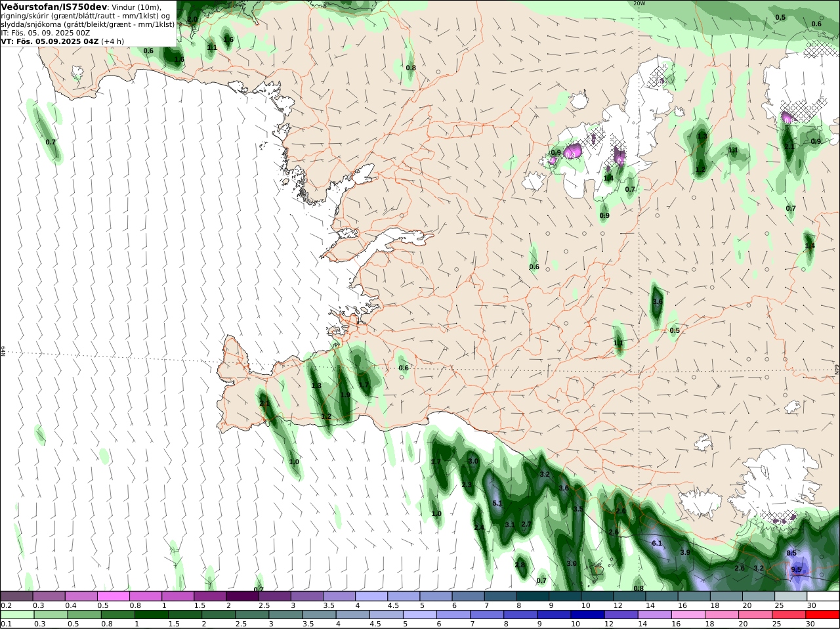Pick the 2.5 swatch in the lower legend row
The image size is (840, 629).
point(251,615)
